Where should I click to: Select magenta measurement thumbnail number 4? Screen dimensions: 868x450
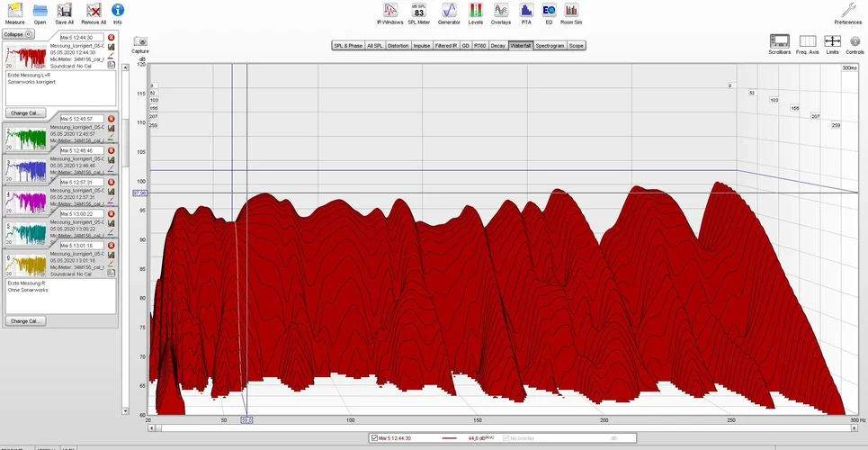tap(25, 202)
